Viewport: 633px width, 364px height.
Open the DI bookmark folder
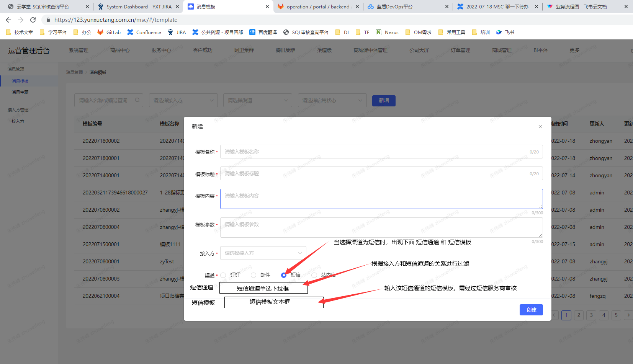[x=342, y=32]
